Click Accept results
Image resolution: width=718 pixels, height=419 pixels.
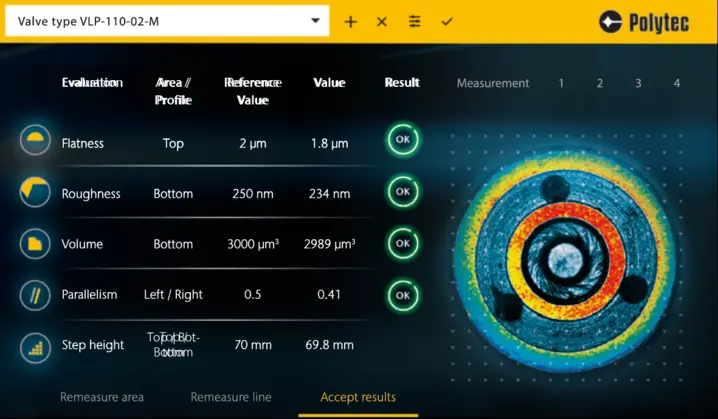[x=358, y=397]
